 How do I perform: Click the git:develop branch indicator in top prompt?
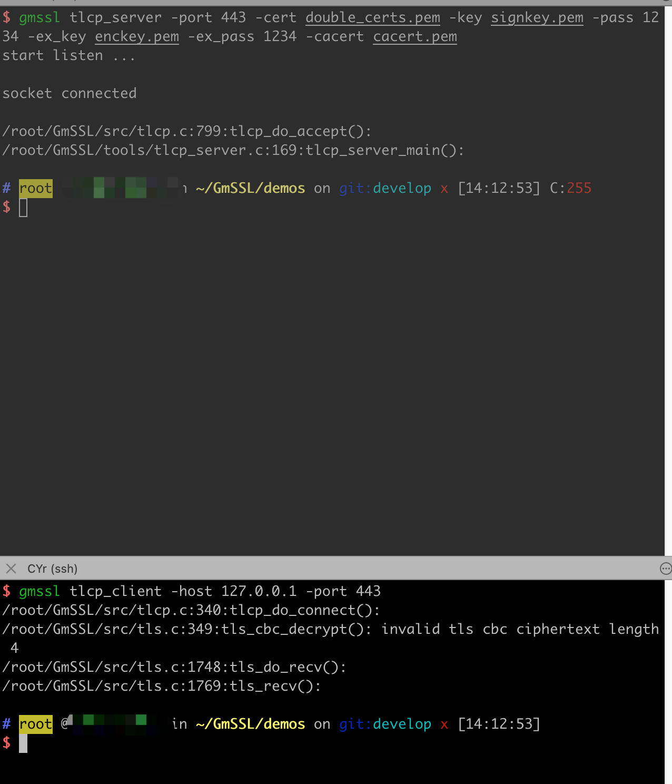[385, 188]
